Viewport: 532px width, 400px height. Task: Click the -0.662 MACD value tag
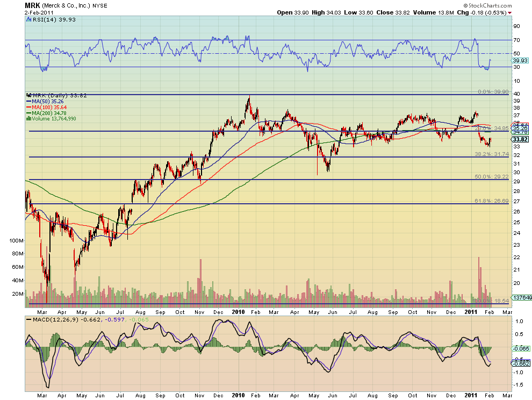tap(521, 363)
